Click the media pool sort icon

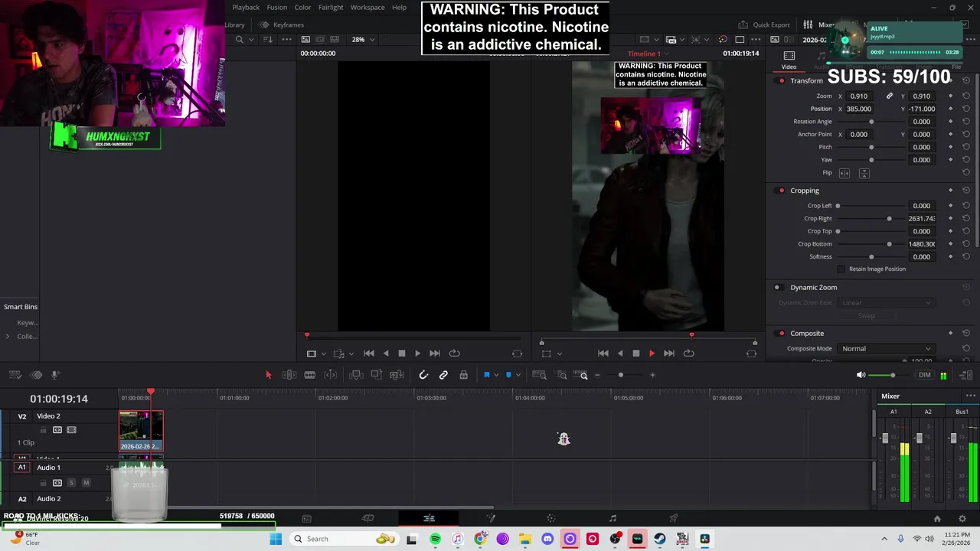(268, 40)
